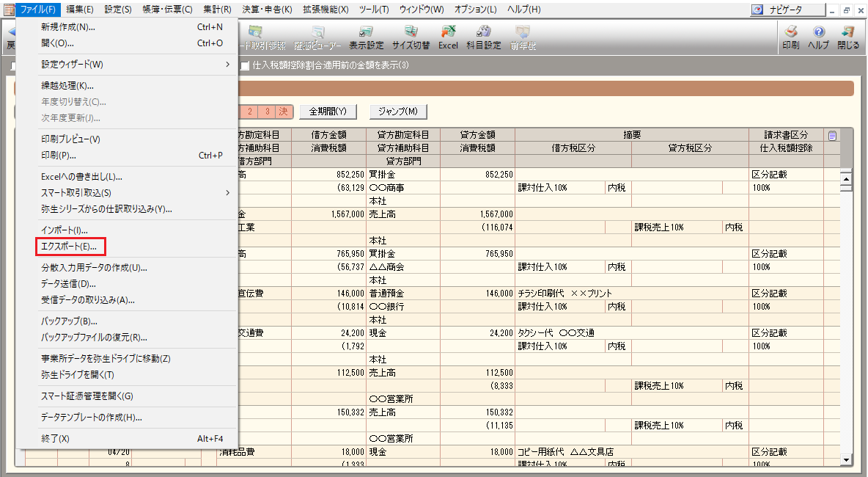Click the ジャンプ(M) button
Viewport: 868px width, 477px height.
pyautogui.click(x=398, y=112)
